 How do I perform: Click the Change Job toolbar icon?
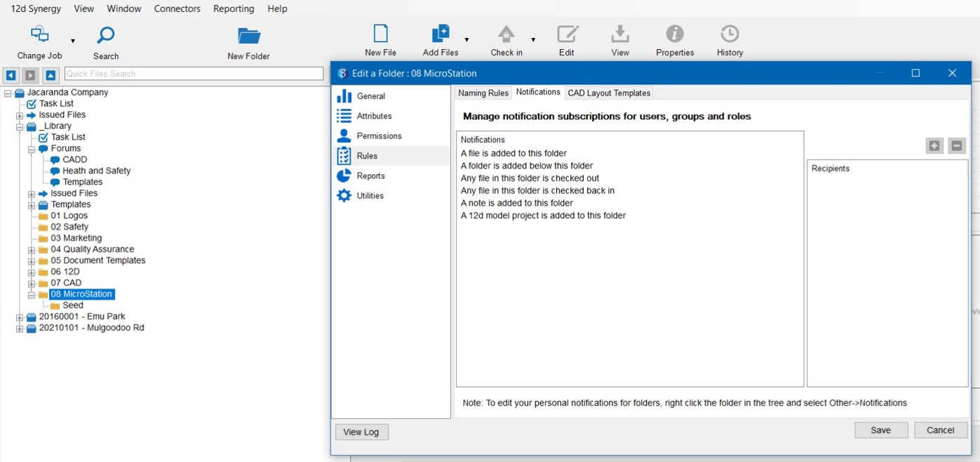[39, 35]
